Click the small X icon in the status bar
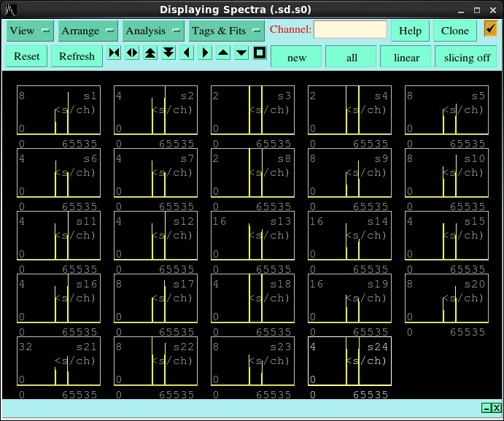The image size is (504, 421). click(x=496, y=408)
